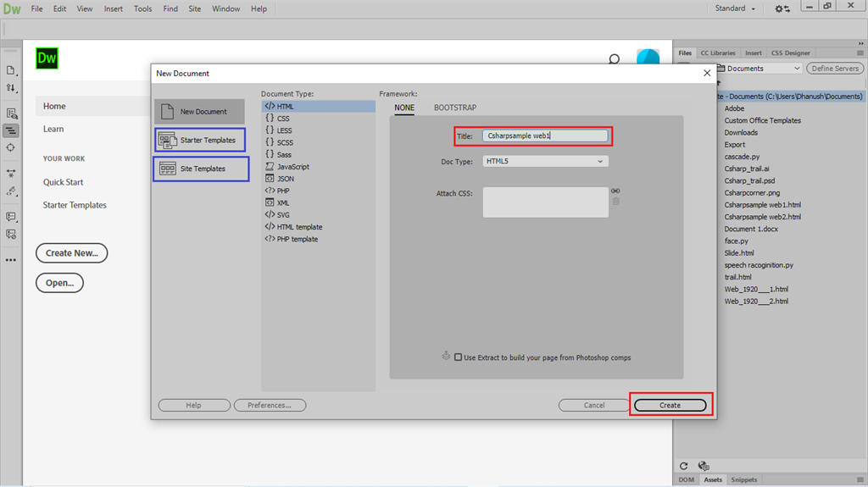Click the Open Documents icon in left toolbar
The height and width of the screenshot is (487, 868).
(x=10, y=70)
